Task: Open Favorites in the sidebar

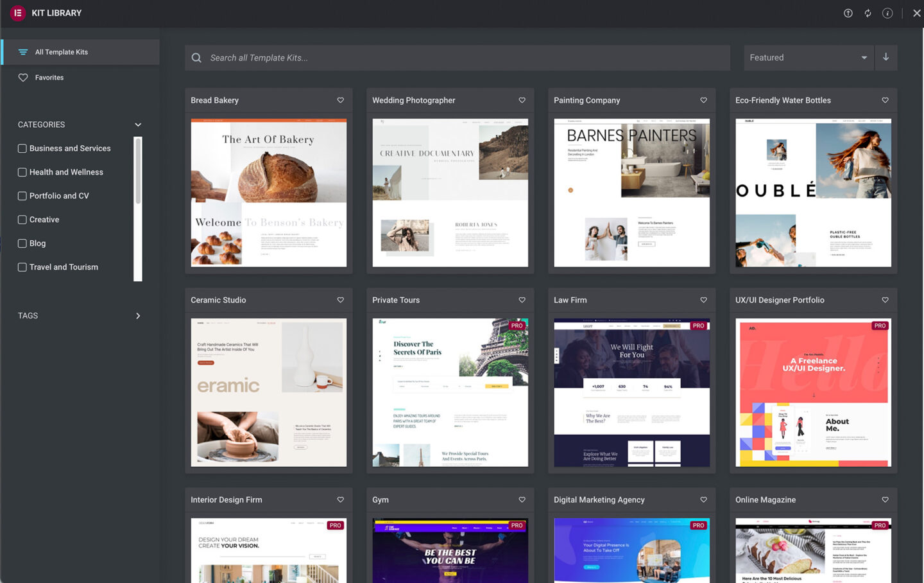Action: click(x=49, y=78)
